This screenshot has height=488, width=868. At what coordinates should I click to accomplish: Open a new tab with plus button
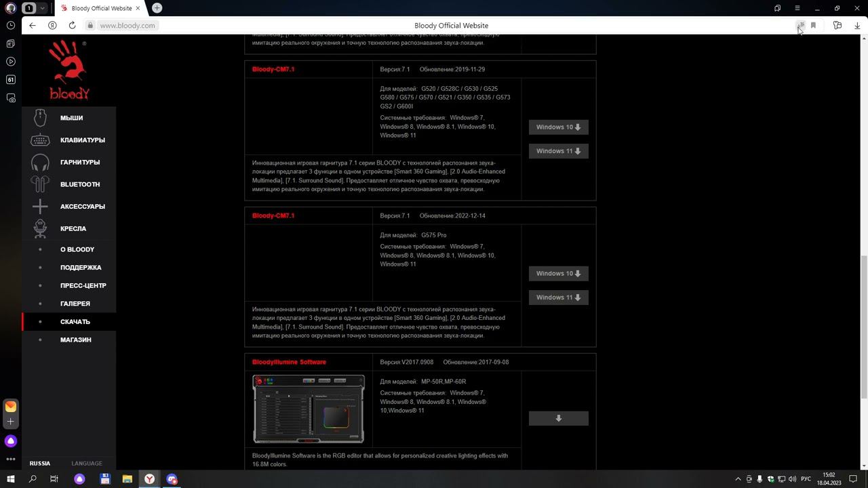(x=157, y=7)
